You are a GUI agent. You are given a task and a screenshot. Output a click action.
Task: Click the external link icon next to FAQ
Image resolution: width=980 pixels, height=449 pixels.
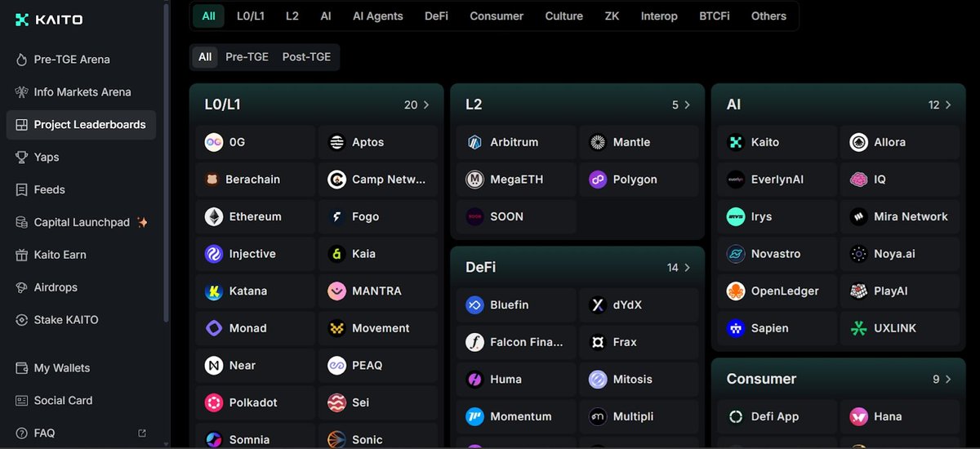pos(142,433)
